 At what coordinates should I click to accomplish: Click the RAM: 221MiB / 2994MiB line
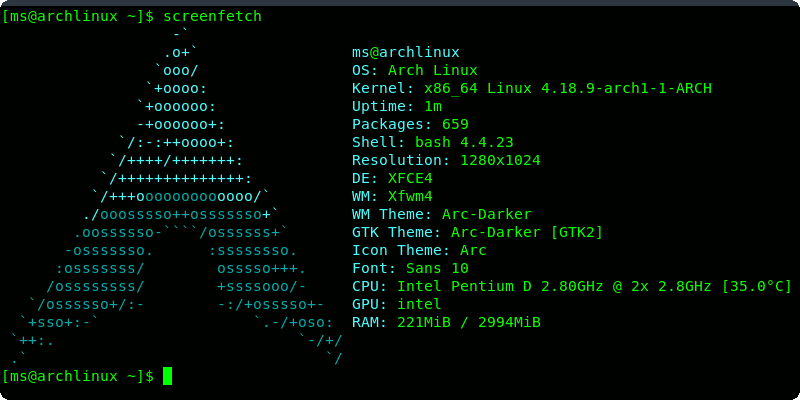(446, 322)
